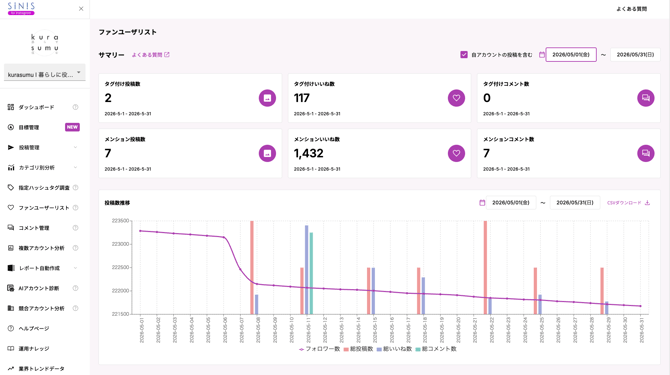670x375 pixels.
Task: Toggle 自アカウントの投稿を含む checkbox
Action: (464, 55)
